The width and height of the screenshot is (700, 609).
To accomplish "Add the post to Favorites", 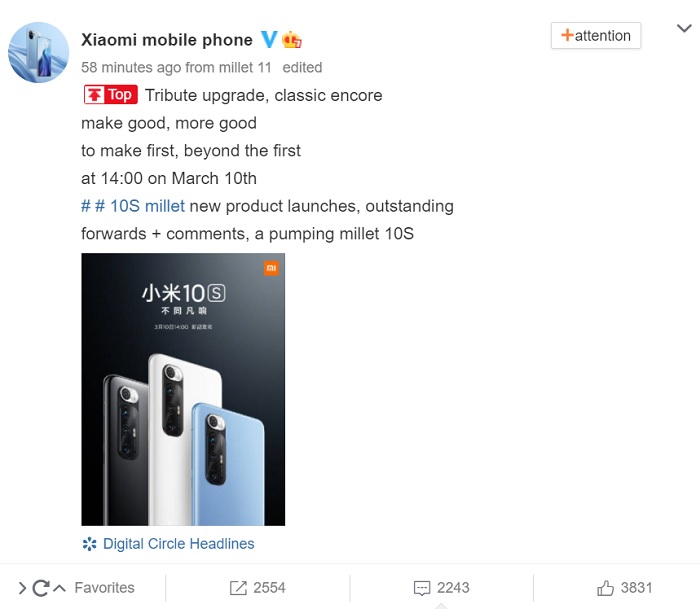I will click(104, 588).
